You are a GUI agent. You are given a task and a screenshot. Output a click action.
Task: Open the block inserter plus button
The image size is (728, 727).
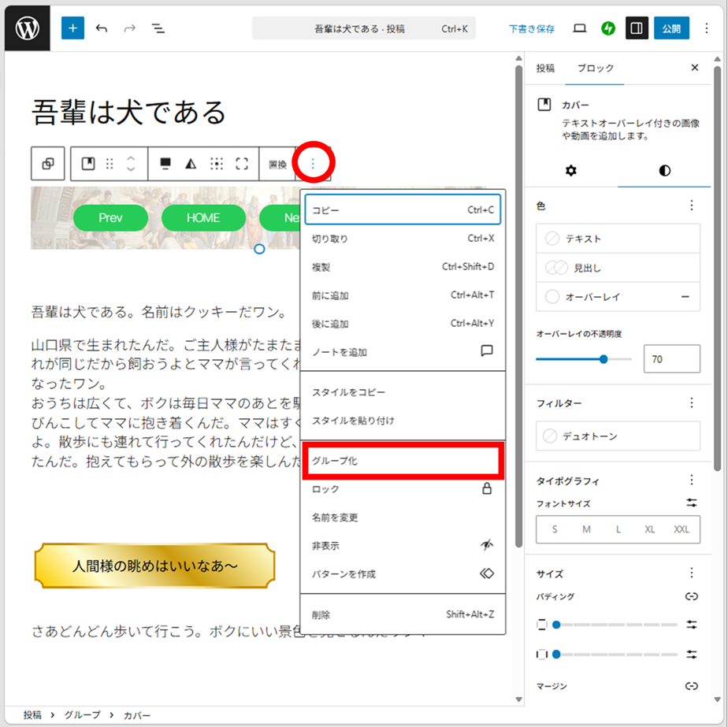[72, 28]
